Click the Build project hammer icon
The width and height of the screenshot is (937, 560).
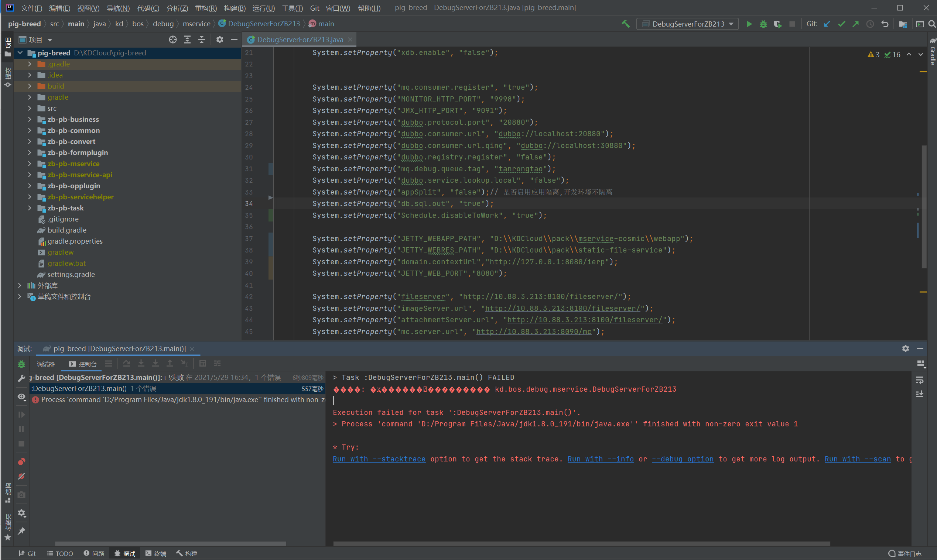(626, 24)
